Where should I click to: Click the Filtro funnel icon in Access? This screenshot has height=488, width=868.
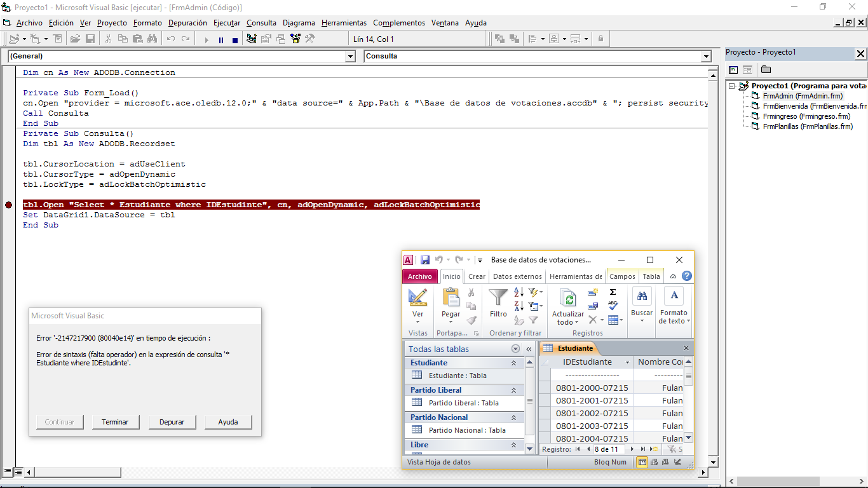tap(498, 297)
